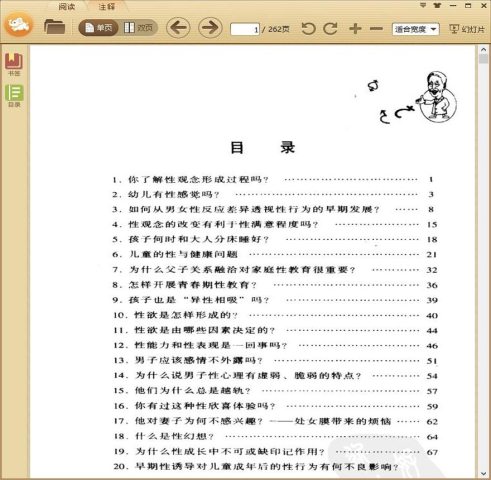491x480 pixels.
Task: Open the title bar menu dropdown arrow
Action: point(423,5)
